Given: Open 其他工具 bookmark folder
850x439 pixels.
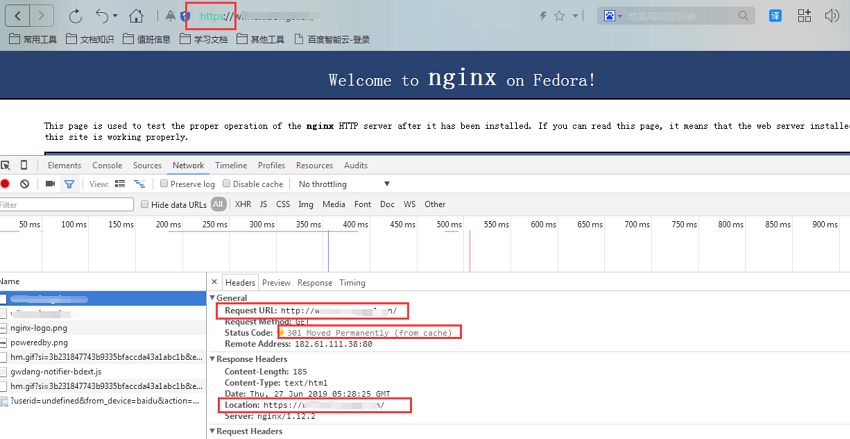Looking at the screenshot, I should (x=260, y=39).
